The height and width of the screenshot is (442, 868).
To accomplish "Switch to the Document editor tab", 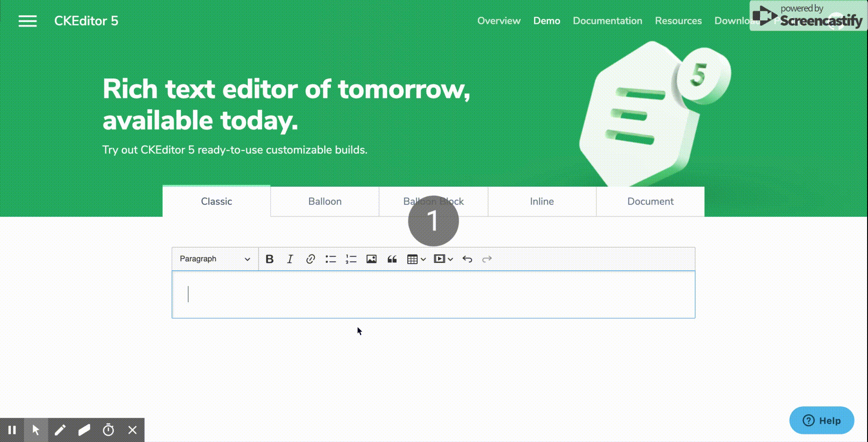I will pyautogui.click(x=650, y=202).
